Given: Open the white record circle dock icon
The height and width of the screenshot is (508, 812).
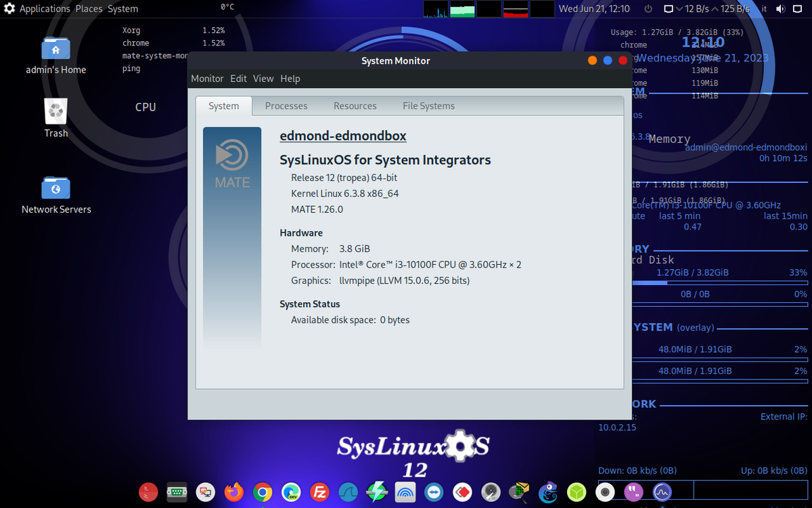Looking at the screenshot, I should [606, 492].
